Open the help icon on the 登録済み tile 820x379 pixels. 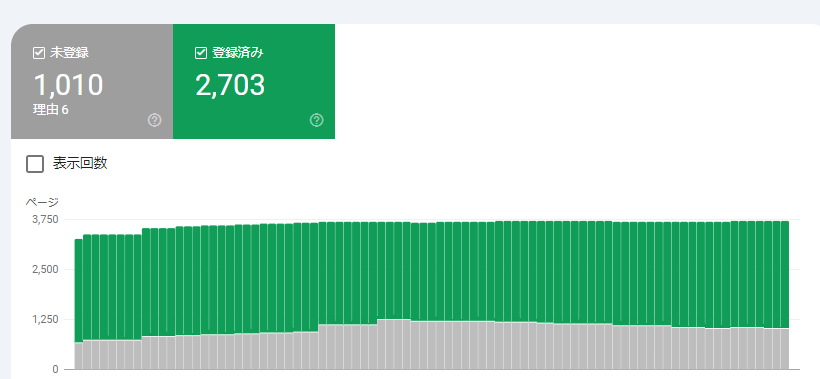click(316, 120)
